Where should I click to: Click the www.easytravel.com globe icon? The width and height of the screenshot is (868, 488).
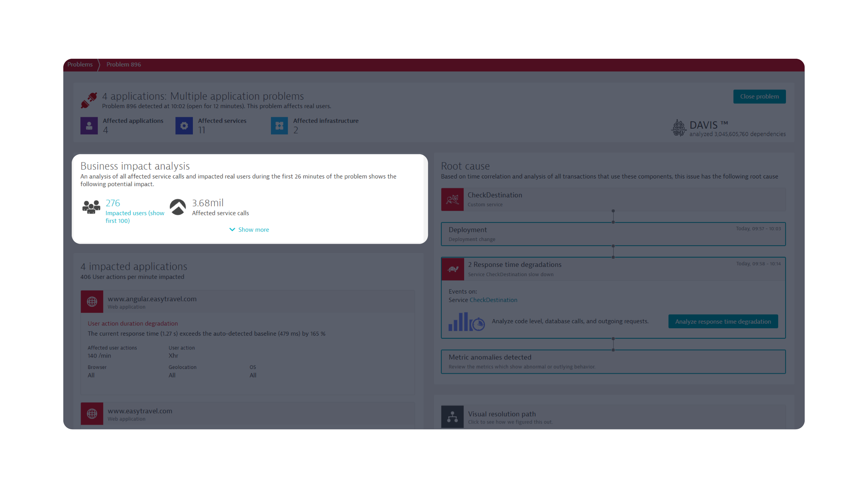(x=92, y=413)
